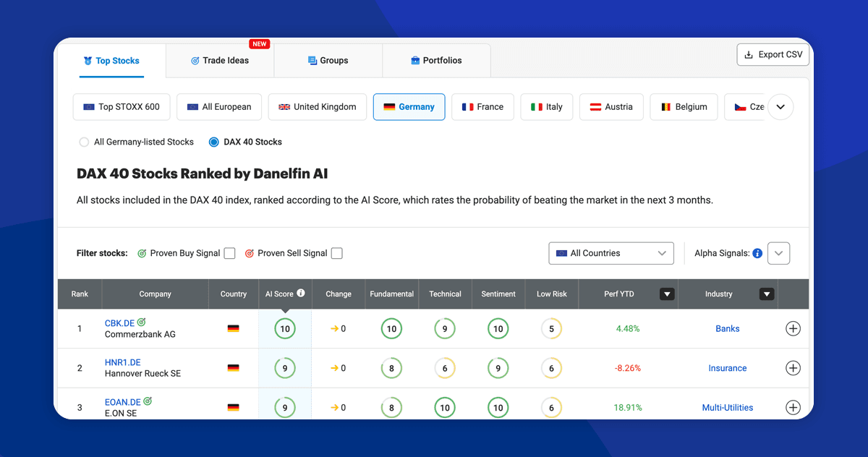Image resolution: width=868 pixels, height=457 pixels.
Task: Click E.ON SE Technical score circle
Action: pos(445,408)
